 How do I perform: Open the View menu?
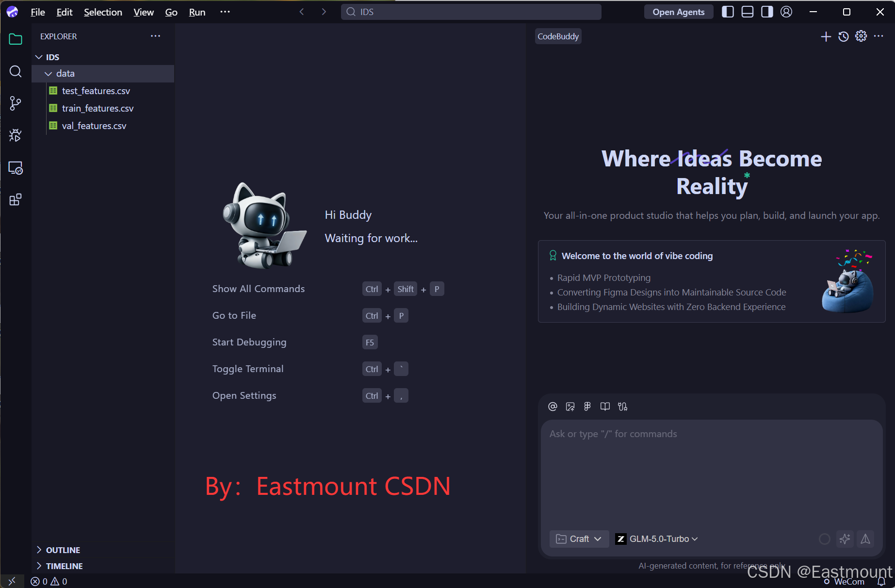tap(144, 12)
